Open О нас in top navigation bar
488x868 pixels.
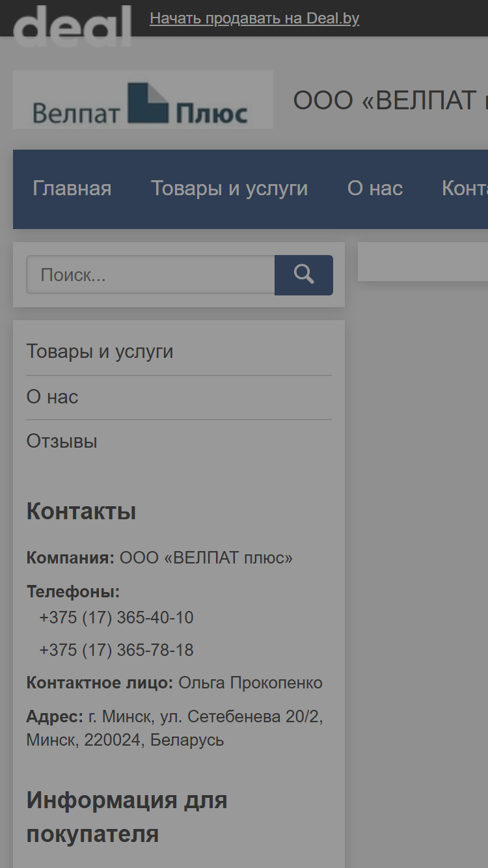(375, 189)
